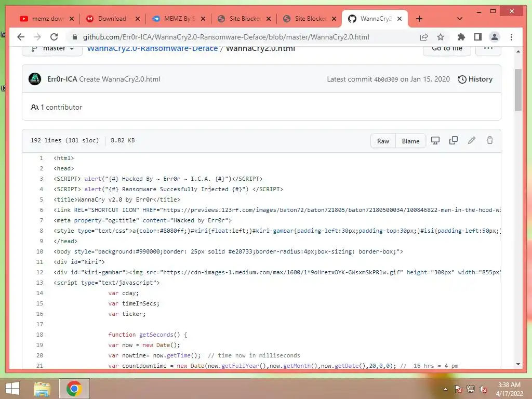The image size is (532, 399).
Task: Click the '192 lines (181 sloc)' text
Action: pos(64,140)
